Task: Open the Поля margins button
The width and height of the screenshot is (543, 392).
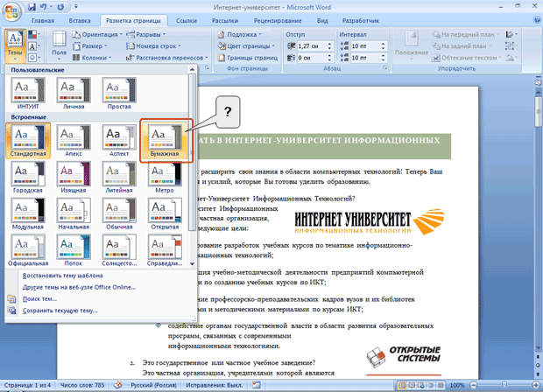Action: coord(60,45)
